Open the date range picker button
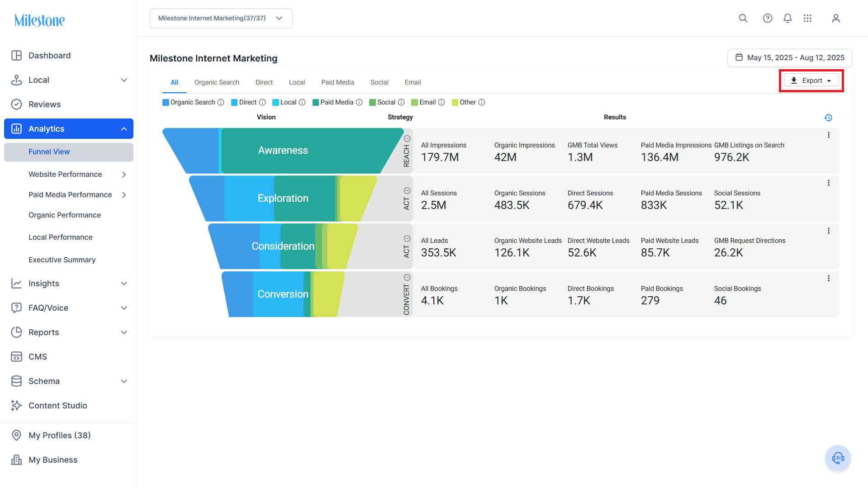This screenshot has width=868, height=488. pos(789,58)
